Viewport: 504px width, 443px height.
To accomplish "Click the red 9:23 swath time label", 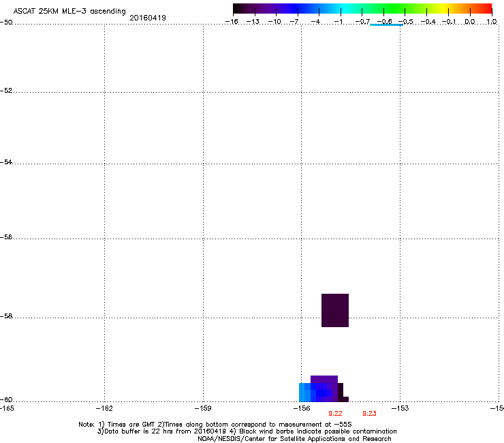I will click(369, 414).
